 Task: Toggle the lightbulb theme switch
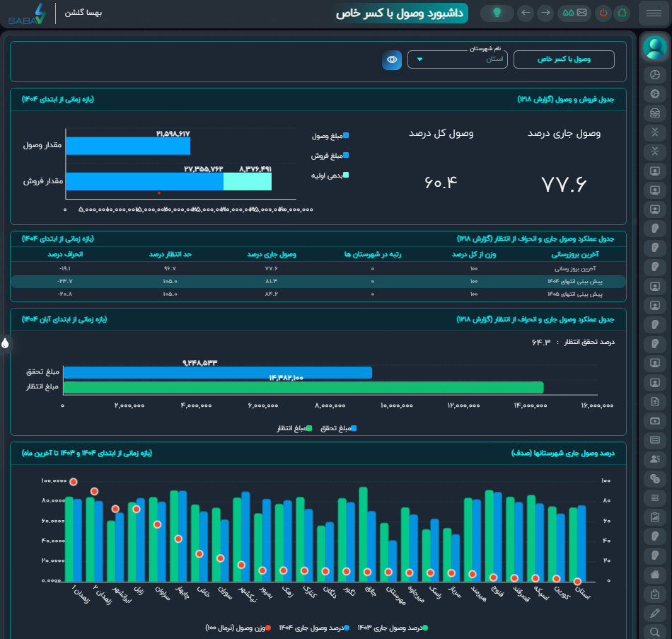[x=497, y=13]
